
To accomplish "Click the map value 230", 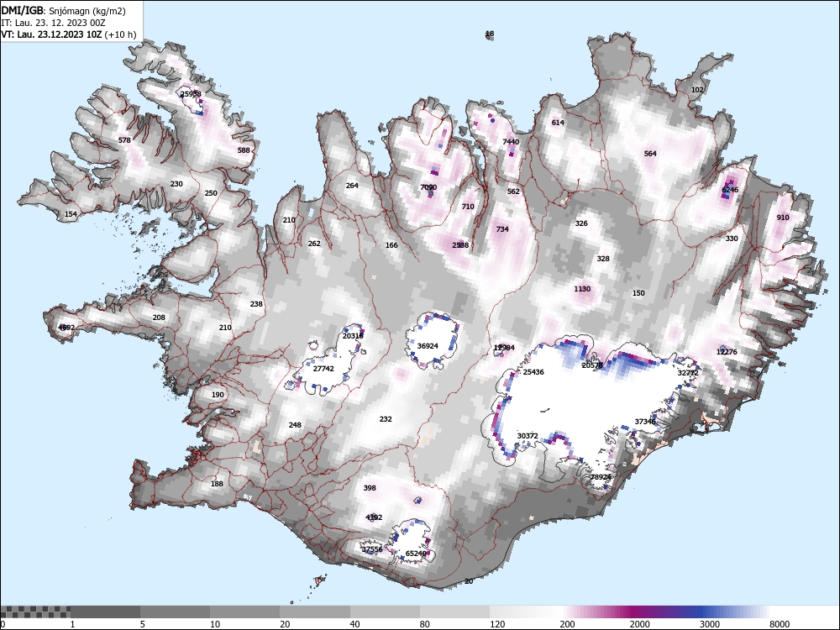I will (x=176, y=184).
